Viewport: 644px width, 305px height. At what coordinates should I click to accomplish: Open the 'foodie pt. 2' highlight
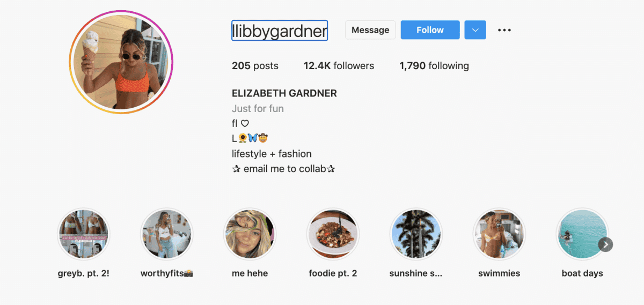click(x=333, y=234)
